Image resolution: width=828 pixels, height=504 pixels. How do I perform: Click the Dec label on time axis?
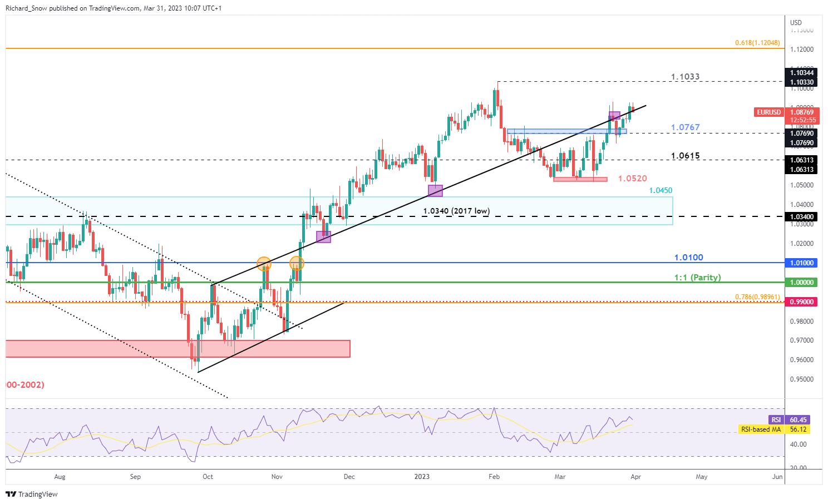click(x=349, y=477)
